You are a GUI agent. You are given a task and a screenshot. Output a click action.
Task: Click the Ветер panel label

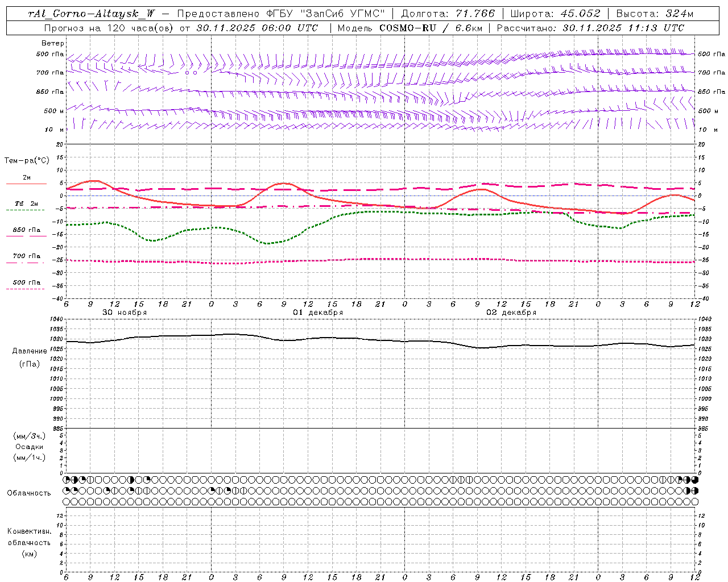[x=53, y=43]
